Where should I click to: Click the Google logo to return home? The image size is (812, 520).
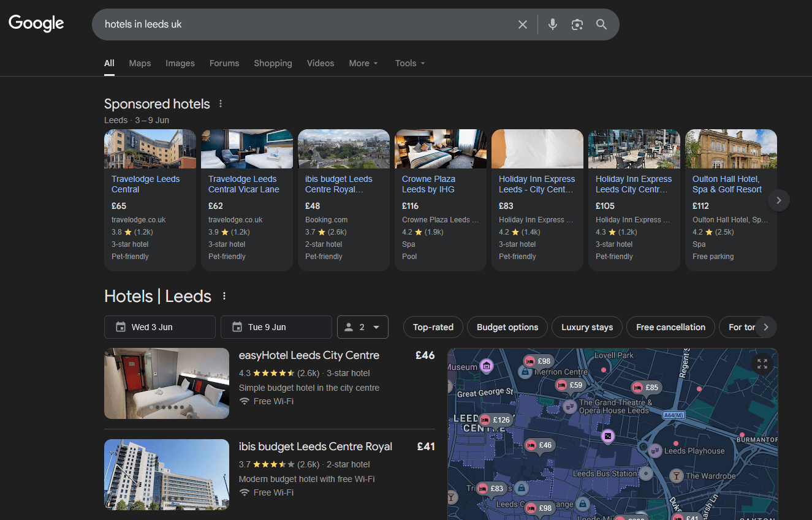pos(36,23)
